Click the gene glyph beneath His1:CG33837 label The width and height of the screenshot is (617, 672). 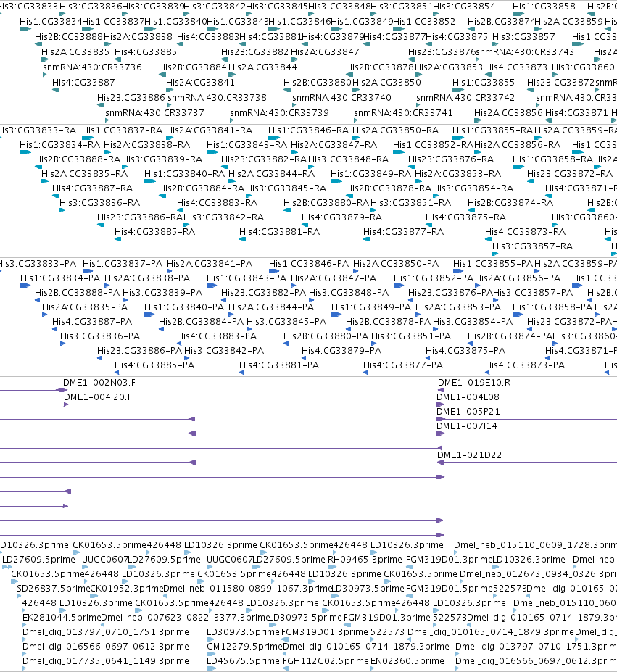88,29
